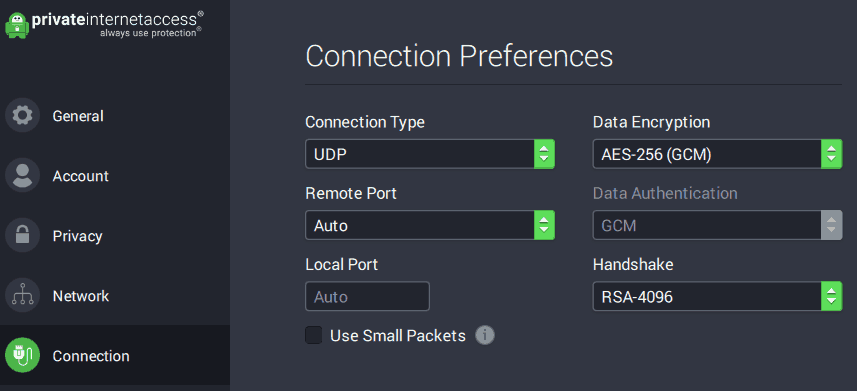Click the Privacy padlock icon
This screenshot has height=391, width=857.
[x=22, y=236]
